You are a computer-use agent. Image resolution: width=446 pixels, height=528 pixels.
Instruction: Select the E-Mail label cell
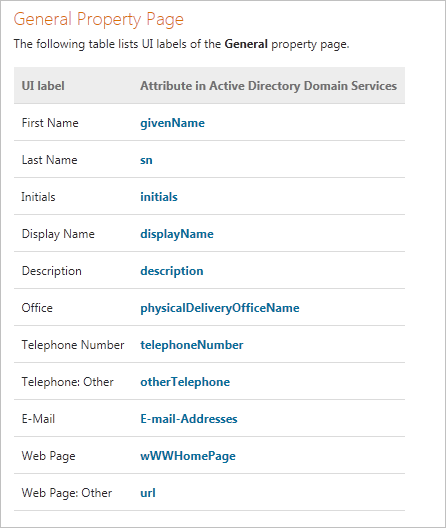point(38,419)
